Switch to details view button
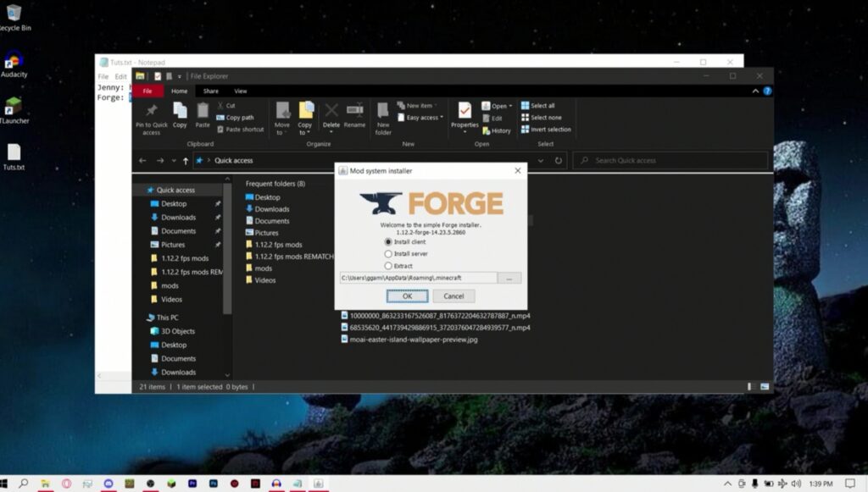 [751, 387]
